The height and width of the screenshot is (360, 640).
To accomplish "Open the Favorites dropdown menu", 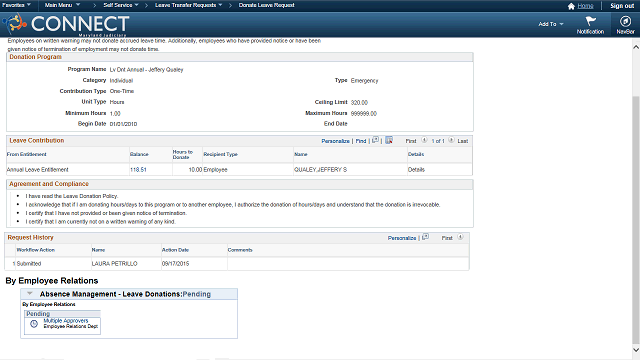I will coord(16,5).
